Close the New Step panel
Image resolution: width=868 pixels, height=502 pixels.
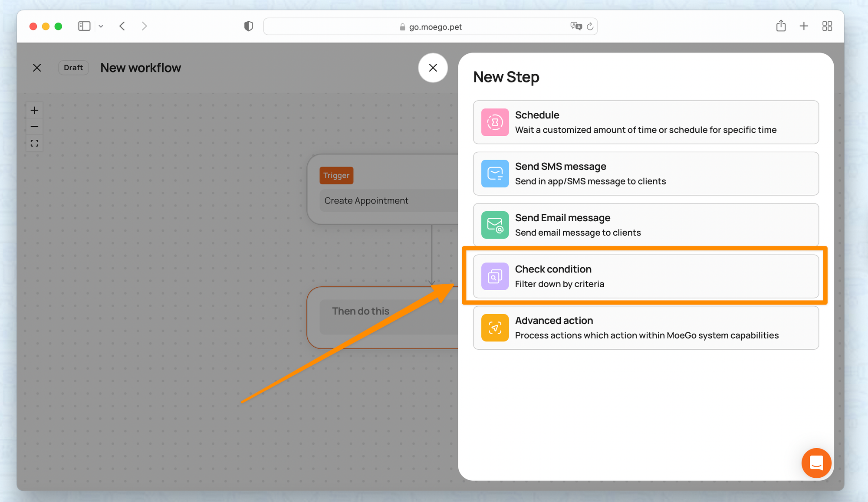[x=433, y=68]
